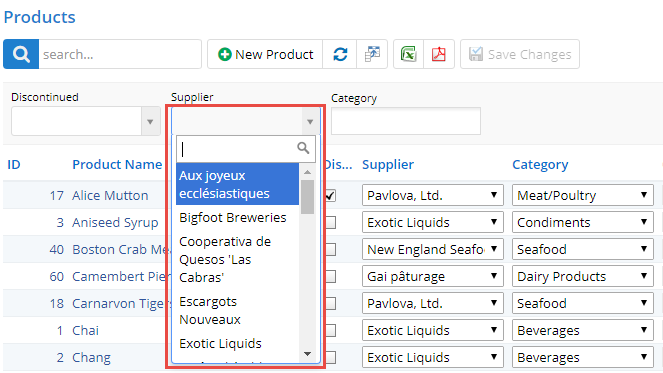Click the Products page title

(x=39, y=17)
